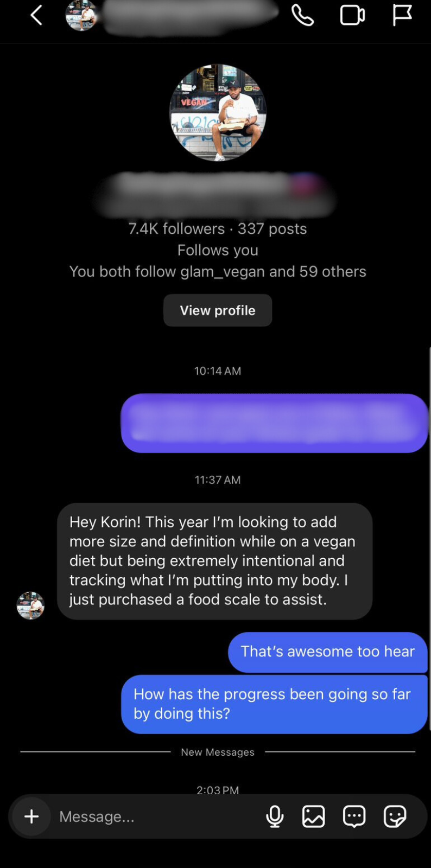
Task: Tap the back arrow to leave chat
Action: pos(36,16)
